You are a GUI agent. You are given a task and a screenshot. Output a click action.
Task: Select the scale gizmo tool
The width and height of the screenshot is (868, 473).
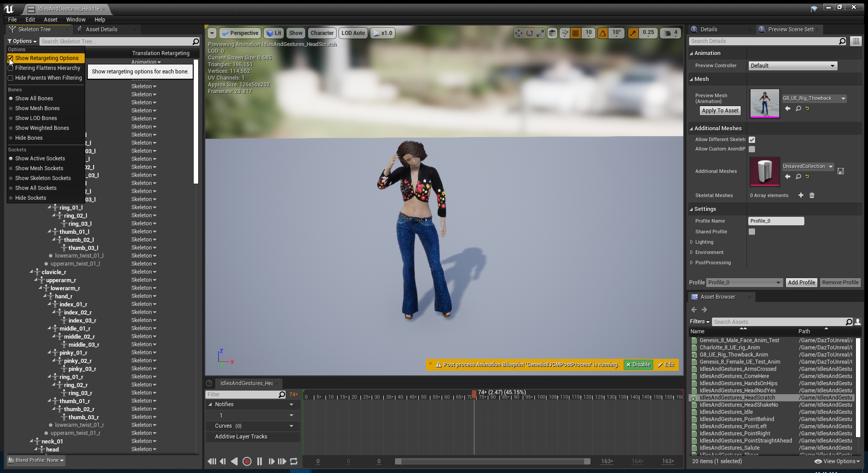point(540,33)
